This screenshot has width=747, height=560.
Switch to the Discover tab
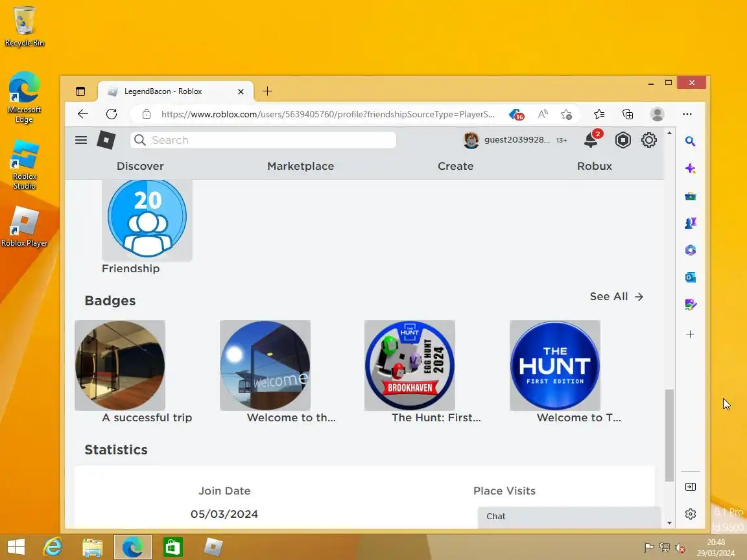[x=140, y=166]
